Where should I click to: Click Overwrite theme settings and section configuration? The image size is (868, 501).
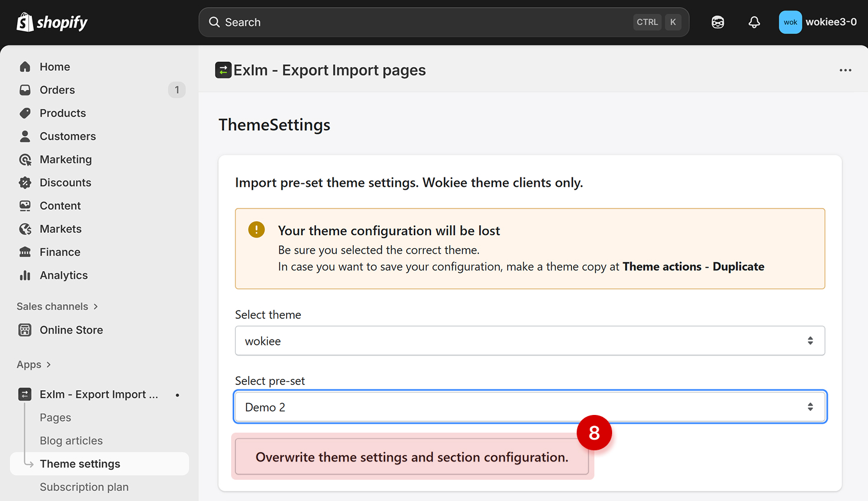click(x=412, y=457)
